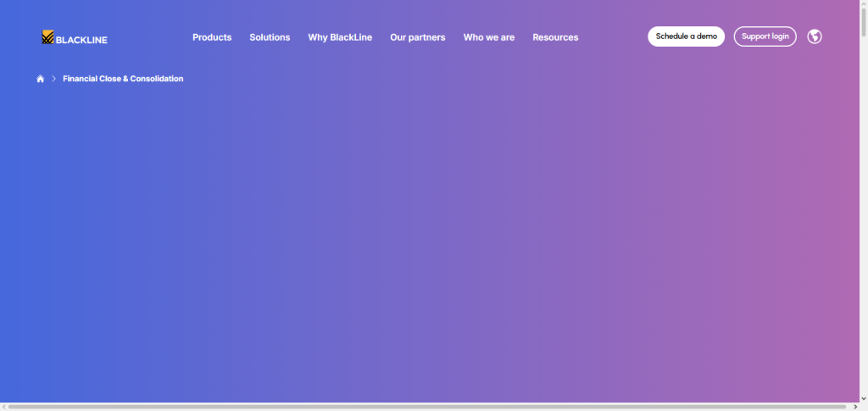868x411 pixels.
Task: Click the scroll right arrow
Action: click(855, 407)
